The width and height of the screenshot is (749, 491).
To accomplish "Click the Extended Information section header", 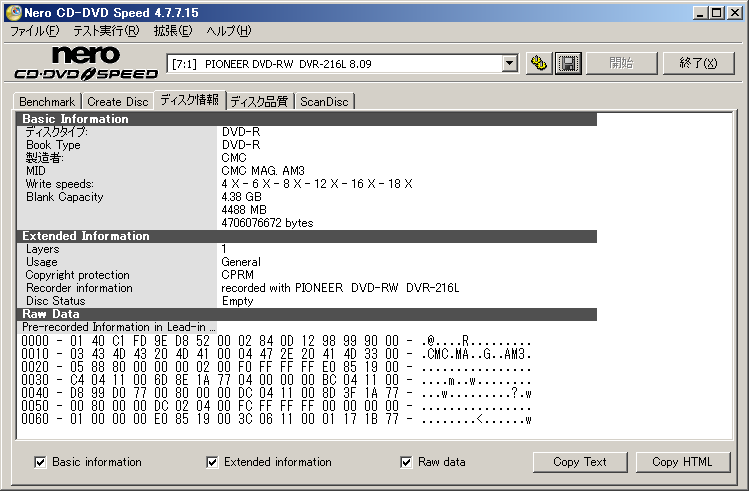I will 307,236.
